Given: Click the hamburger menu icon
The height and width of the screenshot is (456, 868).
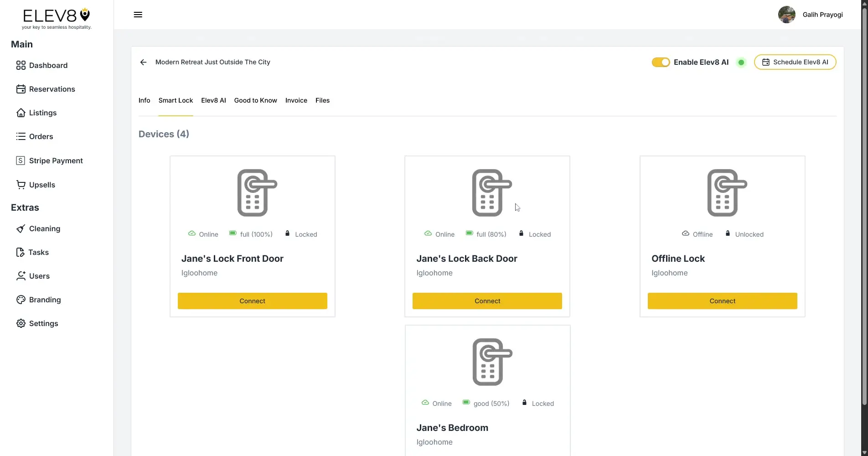Looking at the screenshot, I should coord(138,14).
